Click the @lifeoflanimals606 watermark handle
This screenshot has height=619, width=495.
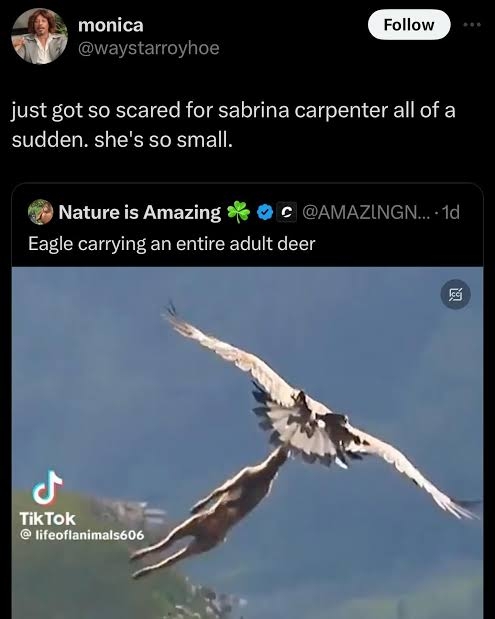coord(82,535)
